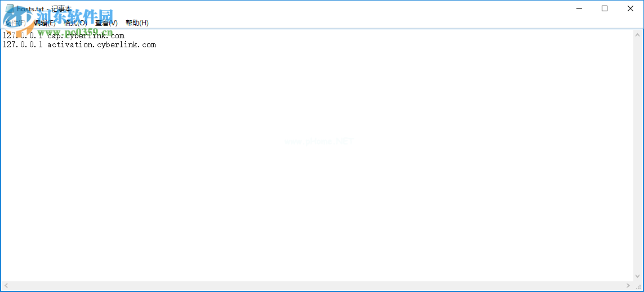The height and width of the screenshot is (292, 644).
Task: Click the vertical scrollbar track
Action: point(639,155)
